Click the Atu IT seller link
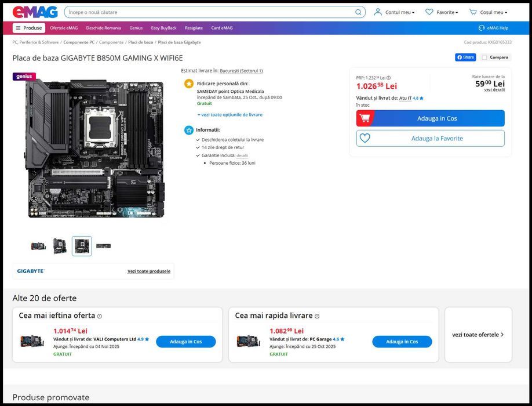Screen dimensions: 532x406 tap(405, 98)
